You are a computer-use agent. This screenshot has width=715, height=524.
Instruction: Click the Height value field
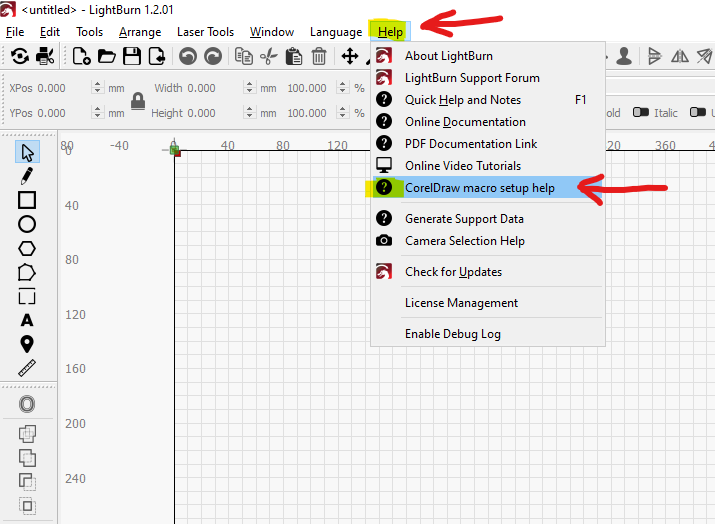pos(214,112)
